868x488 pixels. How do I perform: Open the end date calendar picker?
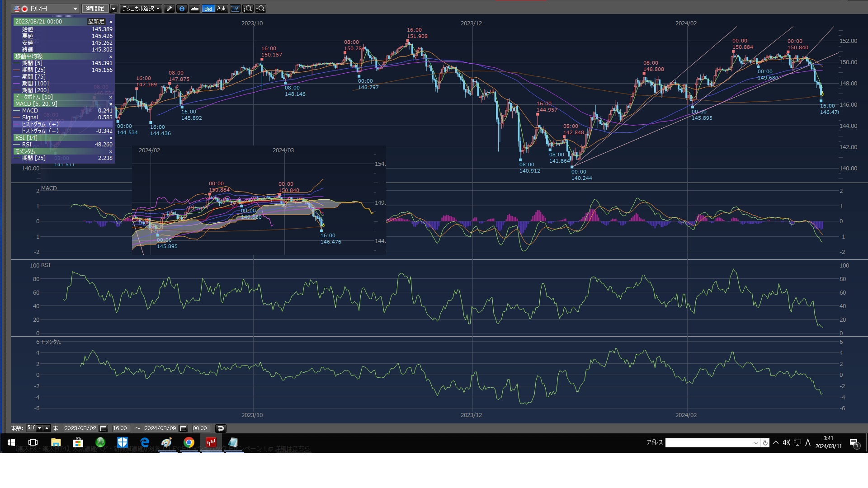[183, 428]
